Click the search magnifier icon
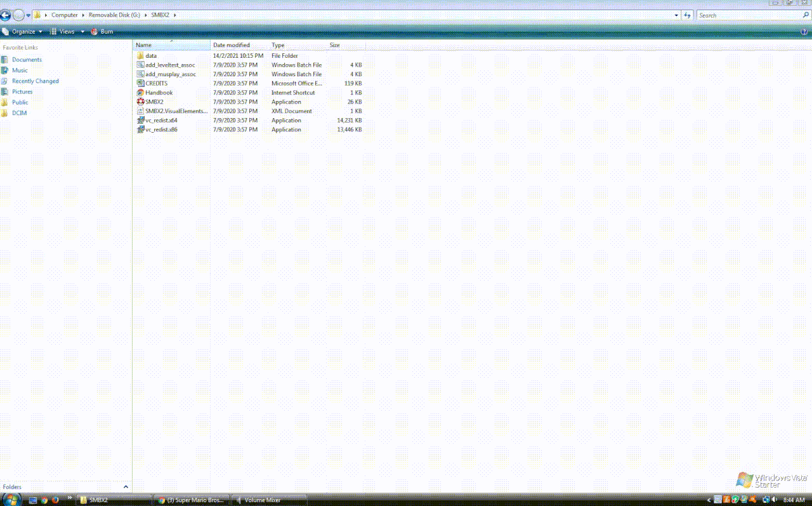The width and height of the screenshot is (812, 506). tap(806, 15)
